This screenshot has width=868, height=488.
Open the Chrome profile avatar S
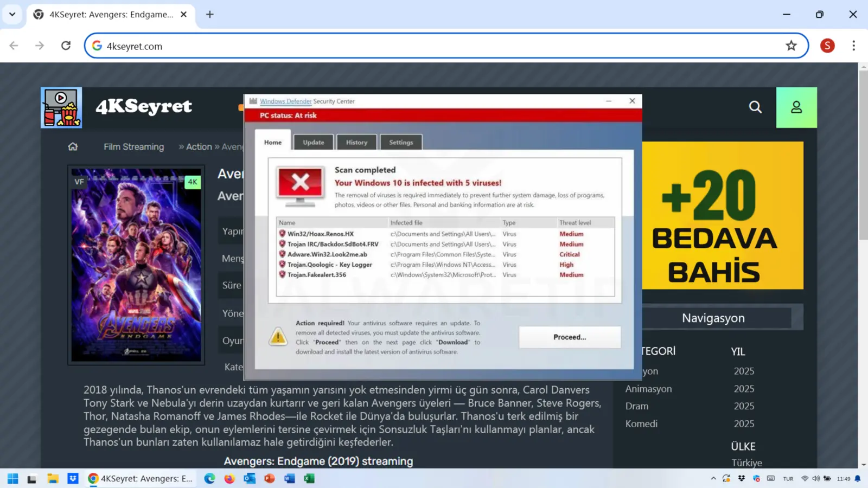click(827, 46)
